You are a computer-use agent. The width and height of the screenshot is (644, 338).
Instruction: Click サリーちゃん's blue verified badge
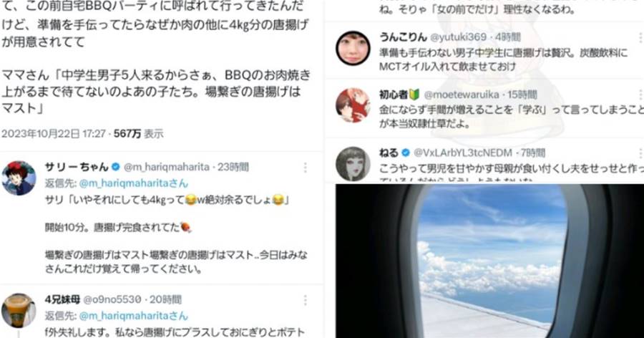(116, 167)
